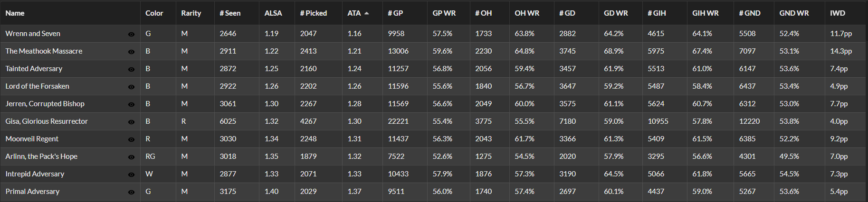This screenshot has width=868, height=202.
Task: Click the eye icon beside Tainted Adversary
Action: [131, 69]
